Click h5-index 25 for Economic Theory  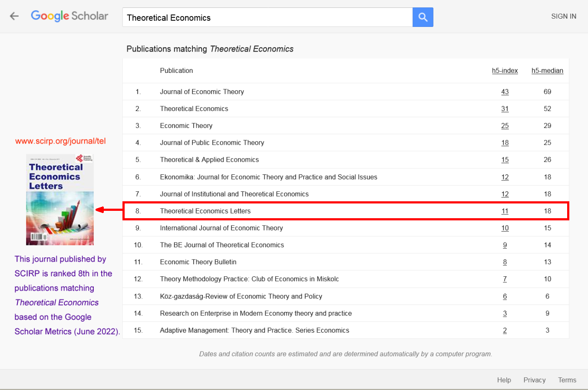tap(505, 125)
